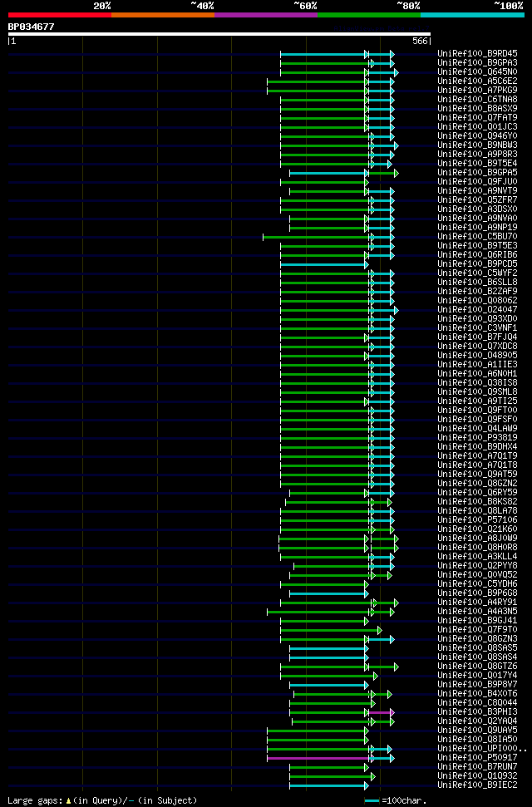Select the truncated UniRef100_UPI000.. label

pyautogui.click(x=482, y=749)
